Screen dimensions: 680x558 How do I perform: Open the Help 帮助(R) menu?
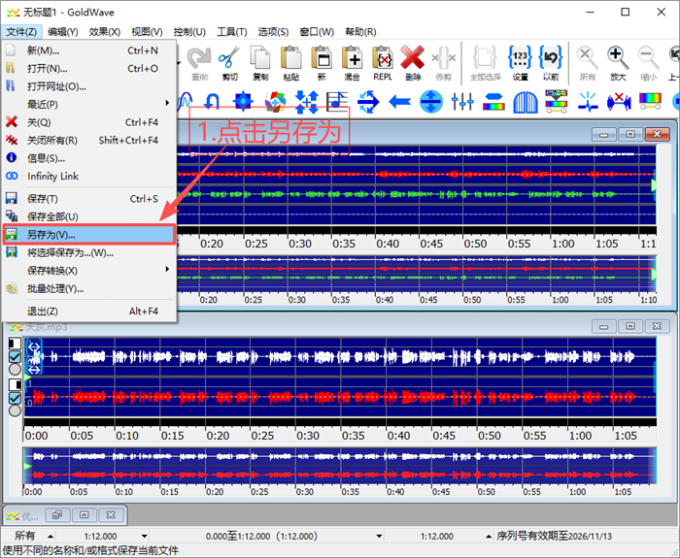360,32
